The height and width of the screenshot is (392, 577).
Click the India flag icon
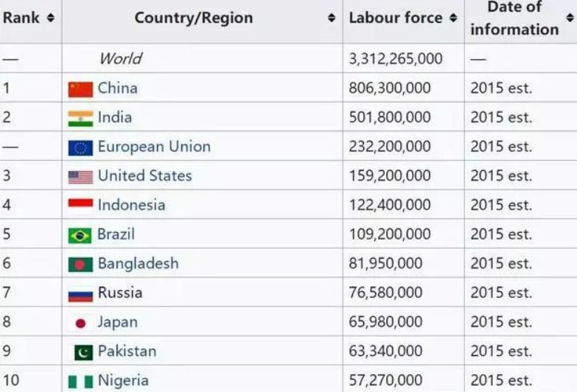[80, 119]
